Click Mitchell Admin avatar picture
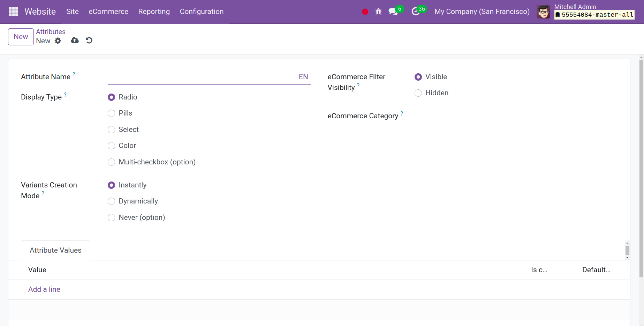This screenshot has width=644, height=326. click(543, 12)
